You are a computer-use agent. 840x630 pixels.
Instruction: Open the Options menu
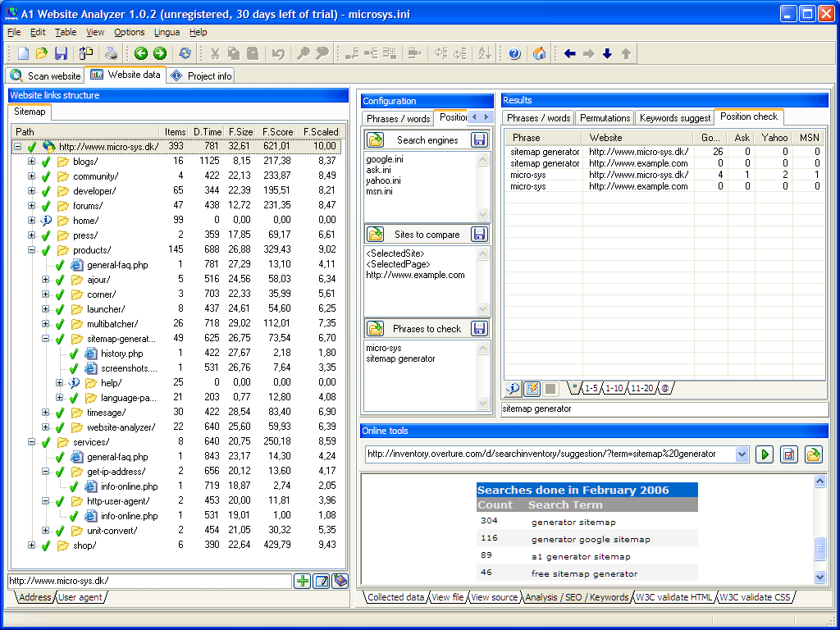(129, 32)
